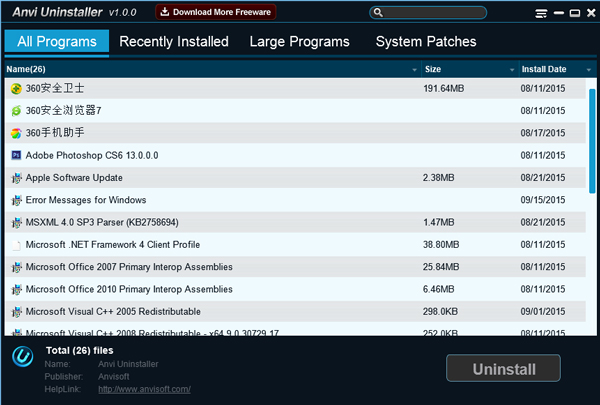
Task: Click the 25.84MB size value
Action: pyautogui.click(x=441, y=267)
